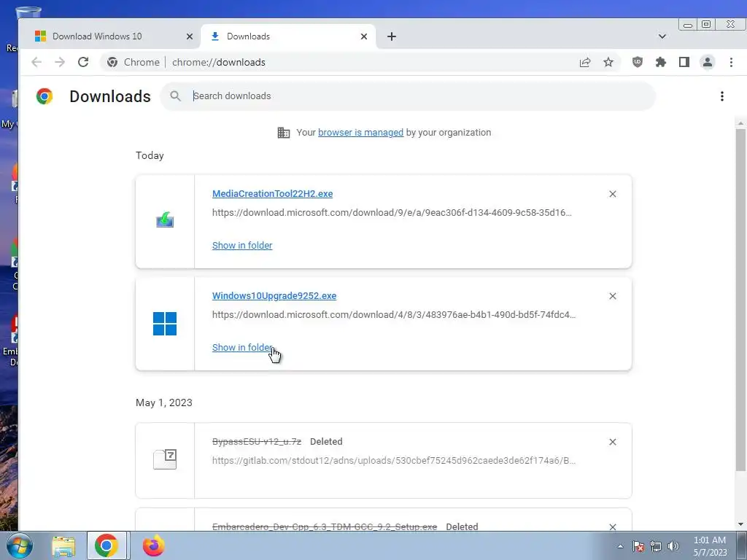Open the volume tray icon
This screenshot has width=747, height=560.
[x=673, y=546]
